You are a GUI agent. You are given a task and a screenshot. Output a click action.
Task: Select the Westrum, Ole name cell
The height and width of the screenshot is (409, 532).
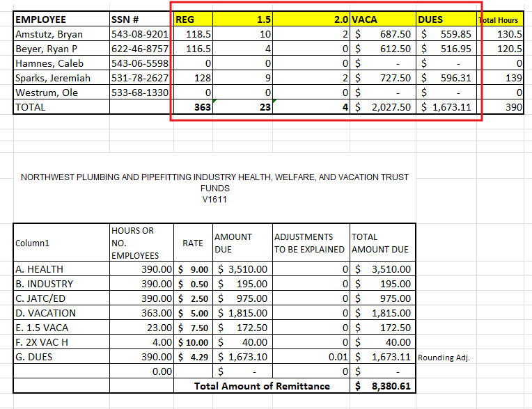pyautogui.click(x=61, y=93)
